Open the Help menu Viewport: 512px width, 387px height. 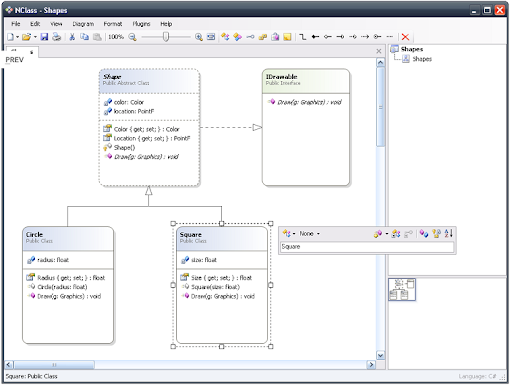pyautogui.click(x=166, y=24)
